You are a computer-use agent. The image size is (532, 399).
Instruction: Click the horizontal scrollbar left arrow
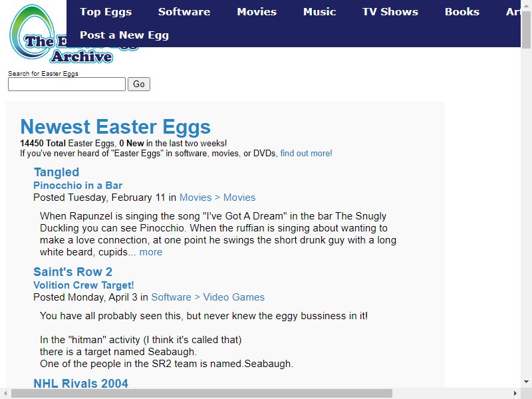coord(5,394)
